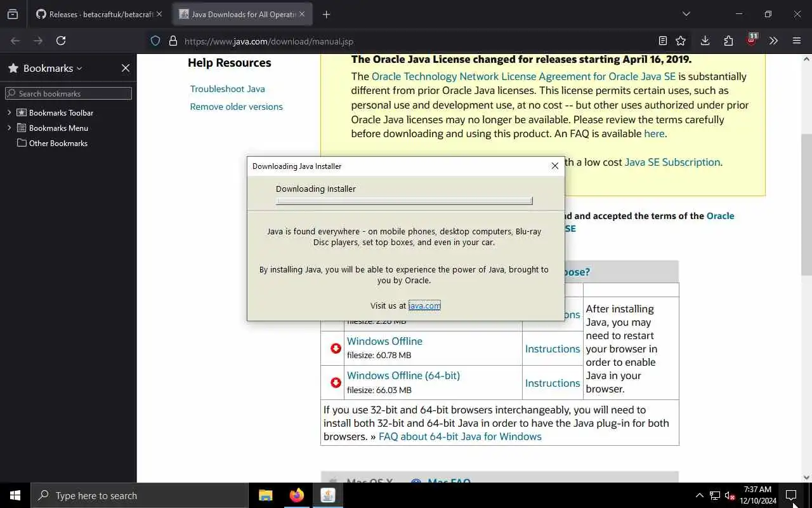Open the Windows Start menu
The width and height of the screenshot is (812, 508).
coord(15,495)
